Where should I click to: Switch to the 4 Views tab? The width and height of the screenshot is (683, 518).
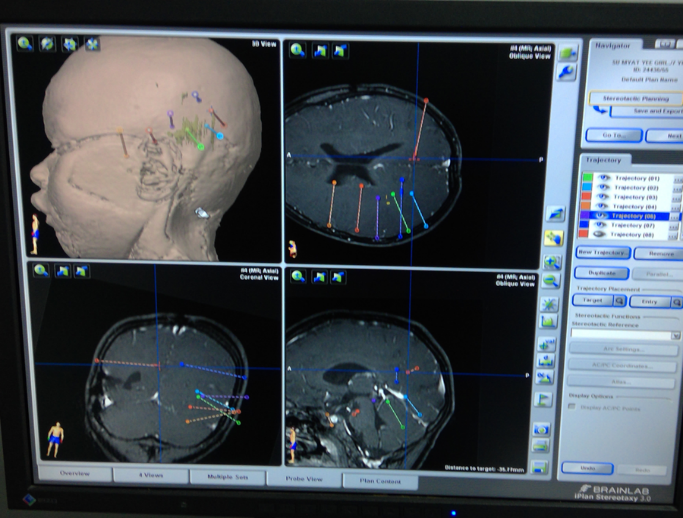pyautogui.click(x=150, y=475)
